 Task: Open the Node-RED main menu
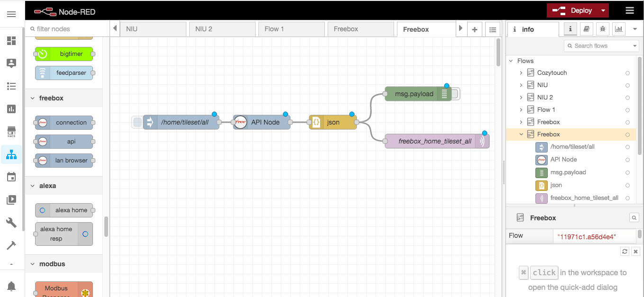coord(630,10)
